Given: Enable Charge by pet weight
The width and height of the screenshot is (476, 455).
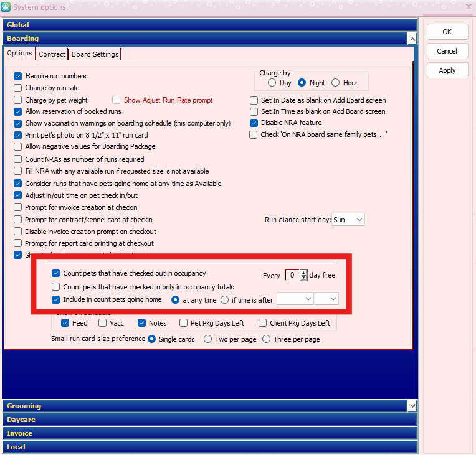Looking at the screenshot, I should (18, 100).
